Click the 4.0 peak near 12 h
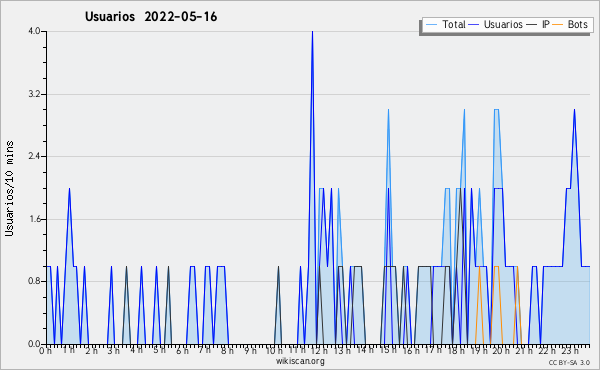This screenshot has height=370, width=600. (x=312, y=32)
